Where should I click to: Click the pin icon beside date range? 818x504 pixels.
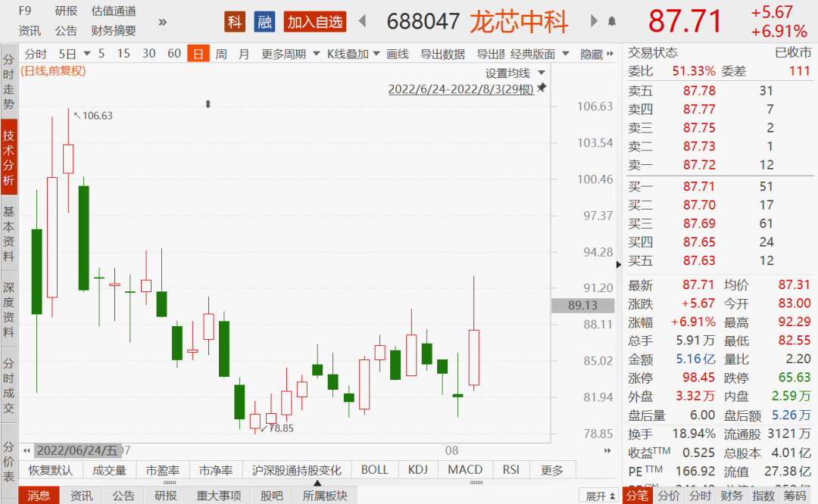(x=542, y=88)
